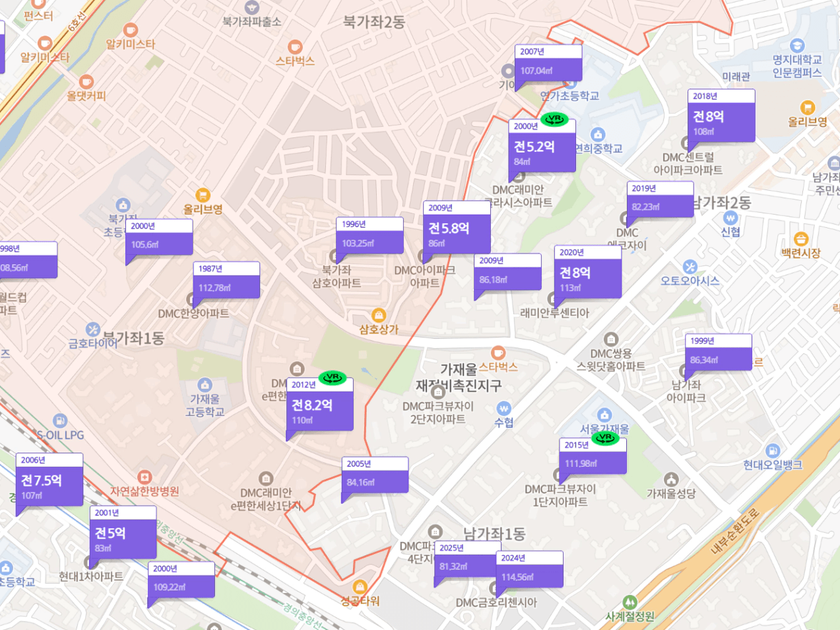
Task: Click the VR badge on the 전5.2억 marker
Action: pyautogui.click(x=554, y=120)
